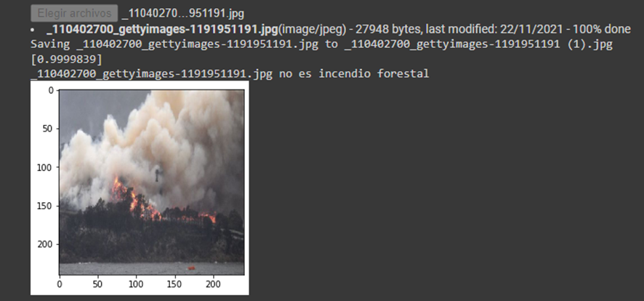
Task: Click the y-axis tick label 200
Action: tap(48, 244)
